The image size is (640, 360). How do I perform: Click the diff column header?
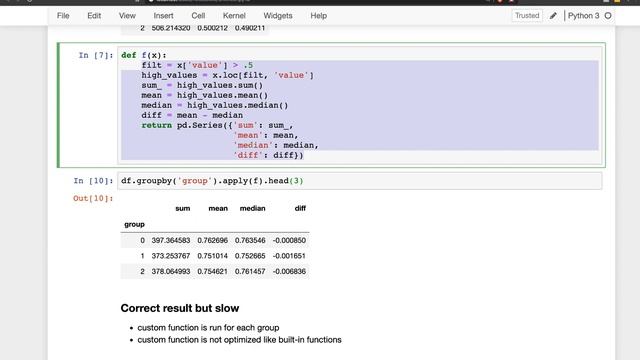point(300,208)
